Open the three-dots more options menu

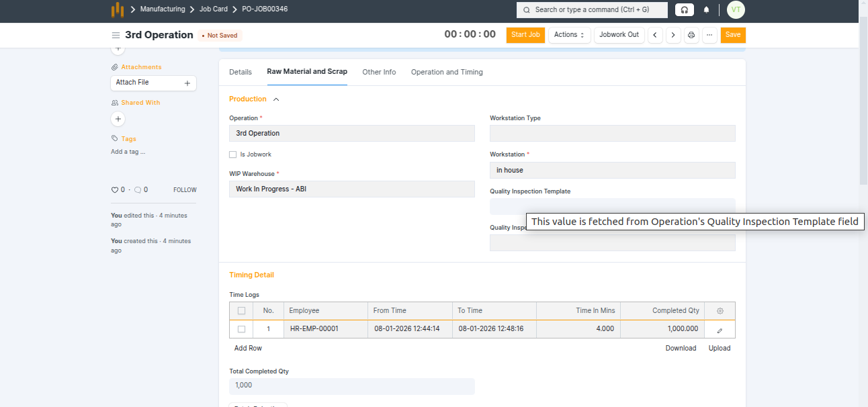pyautogui.click(x=709, y=35)
